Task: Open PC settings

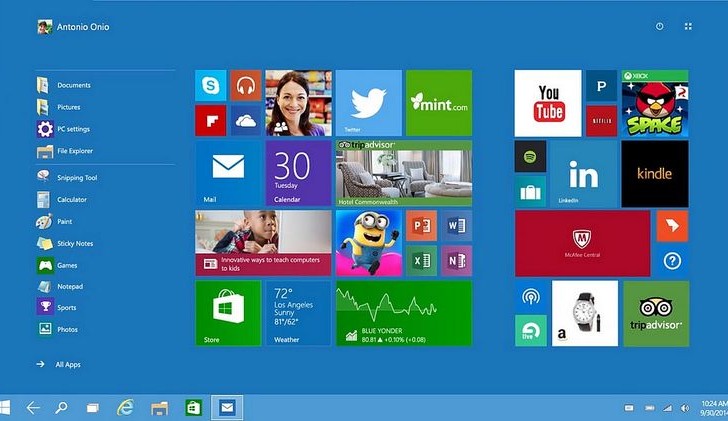Action: tap(64, 129)
